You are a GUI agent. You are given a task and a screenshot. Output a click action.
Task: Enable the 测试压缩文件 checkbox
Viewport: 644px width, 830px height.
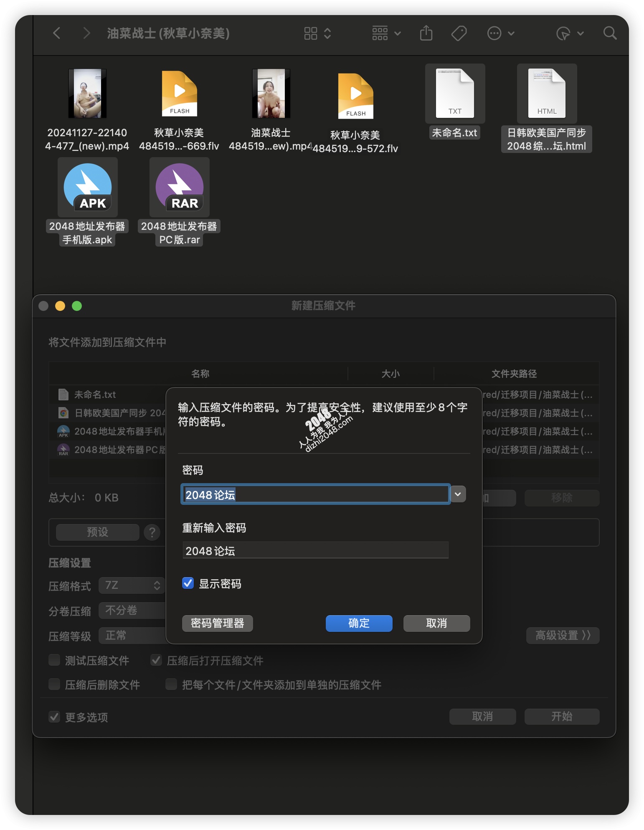[54, 660]
